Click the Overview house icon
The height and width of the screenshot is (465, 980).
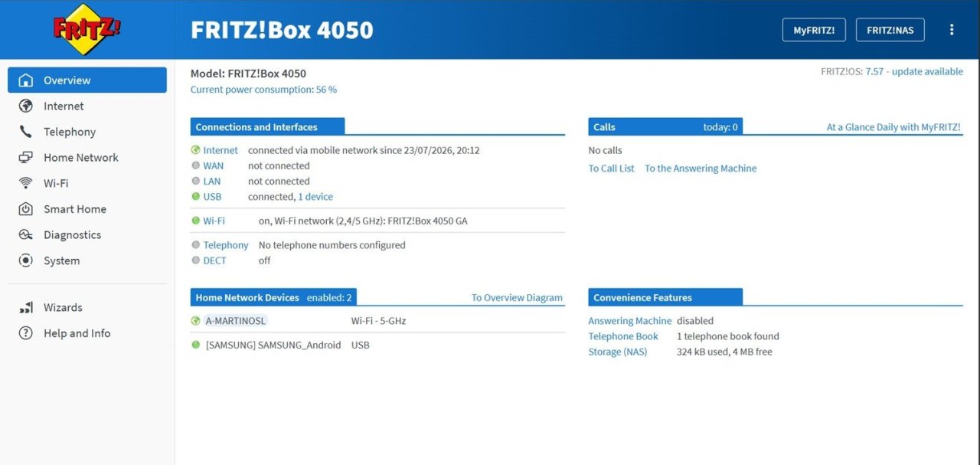26,80
